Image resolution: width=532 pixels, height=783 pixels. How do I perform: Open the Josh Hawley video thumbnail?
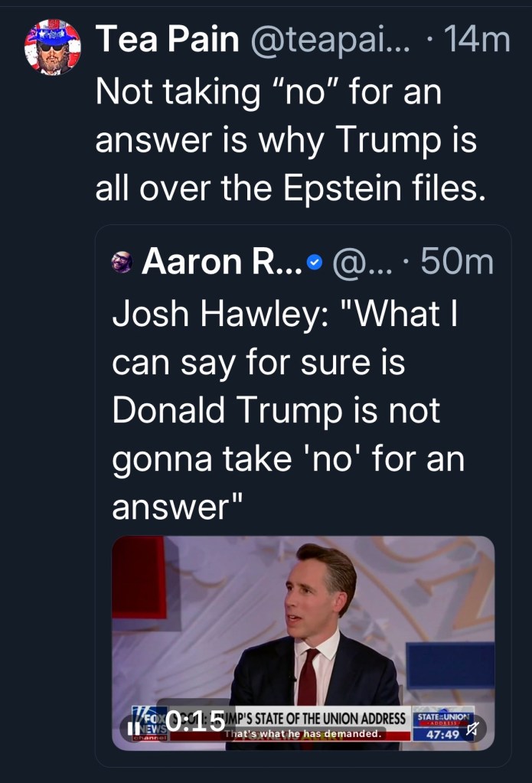pos(303,628)
